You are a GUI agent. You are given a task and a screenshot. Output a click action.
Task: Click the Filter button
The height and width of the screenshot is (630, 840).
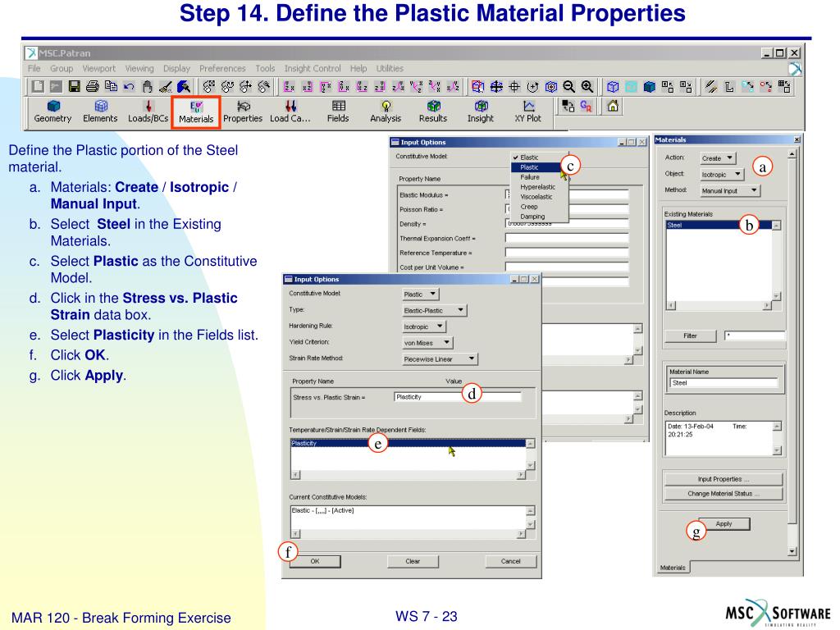[x=690, y=336]
